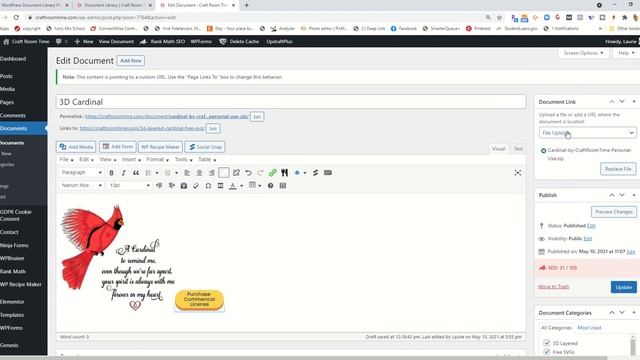Screen dimensions: 640x360
Task: Uncheck the 3D Layered category
Action: point(547,343)
